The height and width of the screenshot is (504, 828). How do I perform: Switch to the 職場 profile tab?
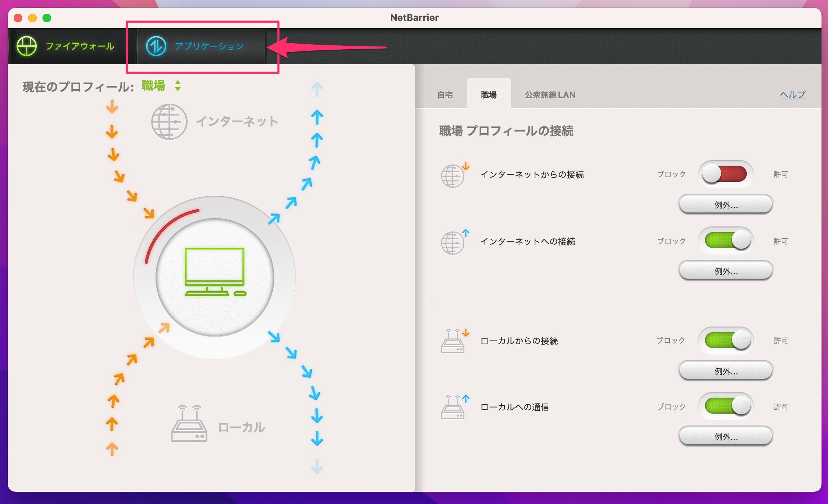click(489, 94)
